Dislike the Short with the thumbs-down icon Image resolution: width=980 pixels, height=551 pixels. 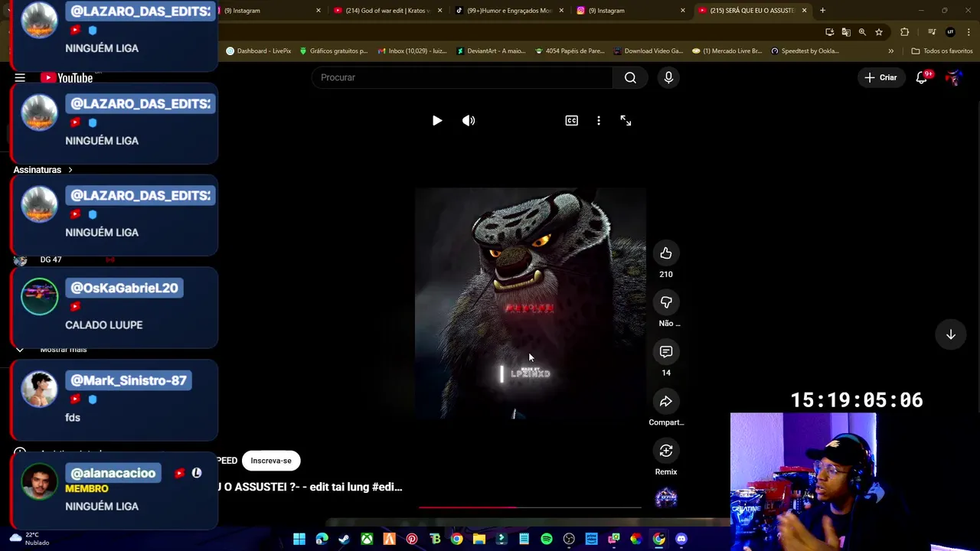click(666, 302)
